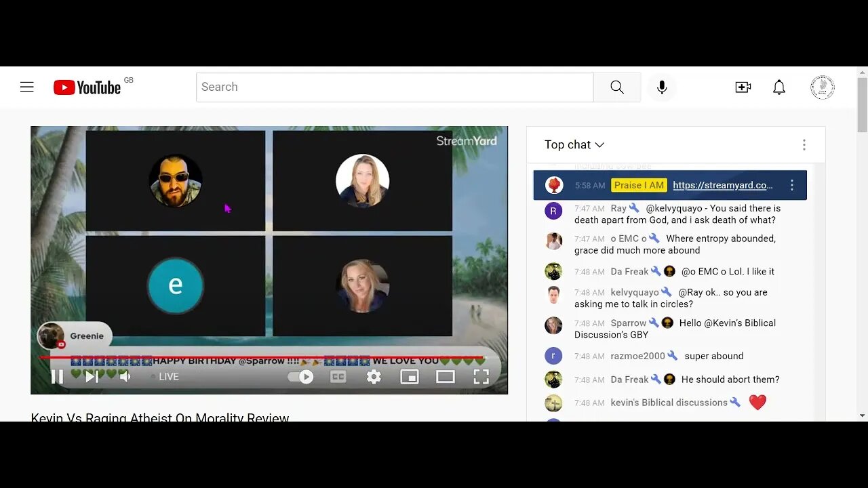868x488 pixels.
Task: Click razmoe2000's r avatar
Action: click(x=553, y=356)
